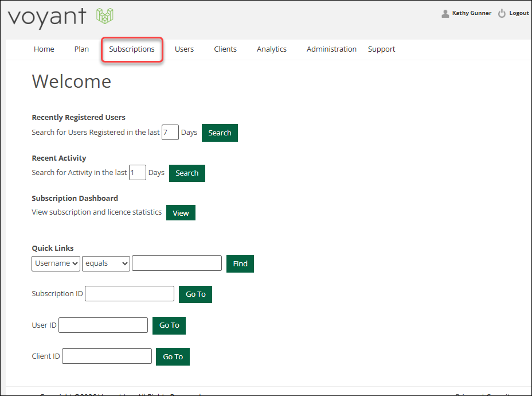Open the Username dropdown in Quick Links
Viewport: 532px width, 396px height.
coord(56,263)
